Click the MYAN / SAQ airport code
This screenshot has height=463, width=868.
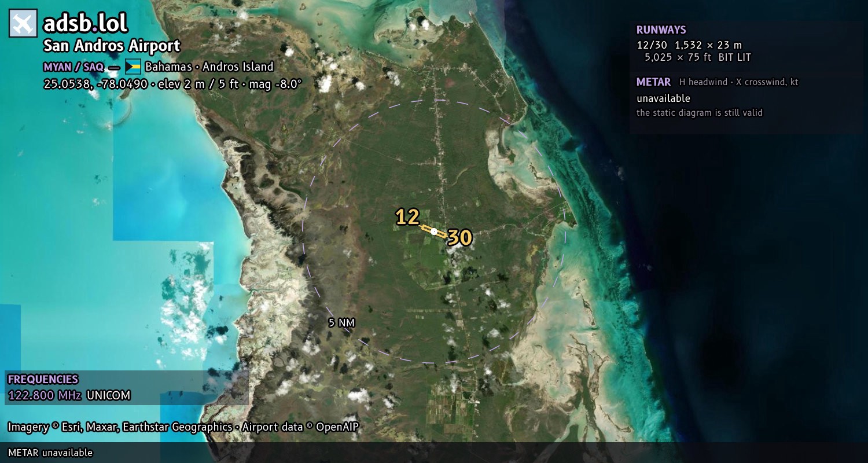[x=73, y=67]
